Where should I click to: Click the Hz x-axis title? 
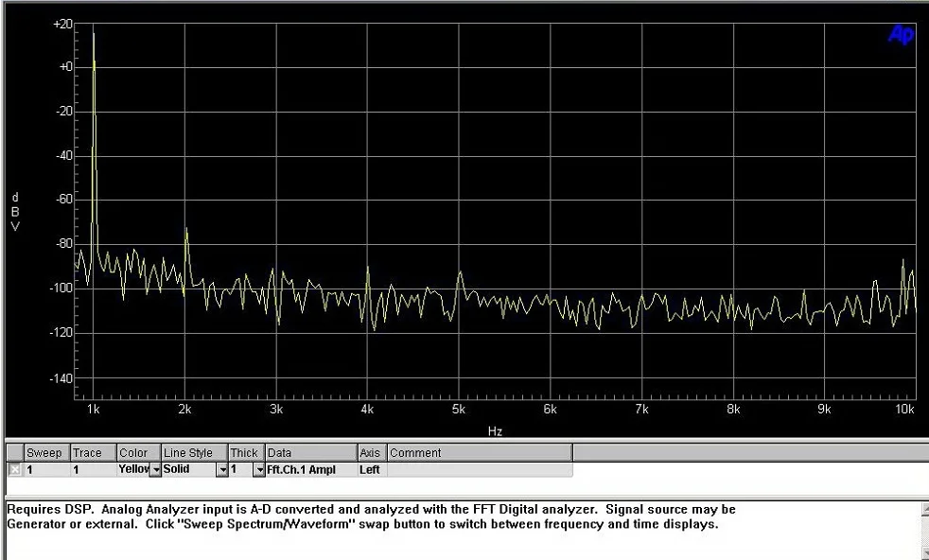coord(495,431)
